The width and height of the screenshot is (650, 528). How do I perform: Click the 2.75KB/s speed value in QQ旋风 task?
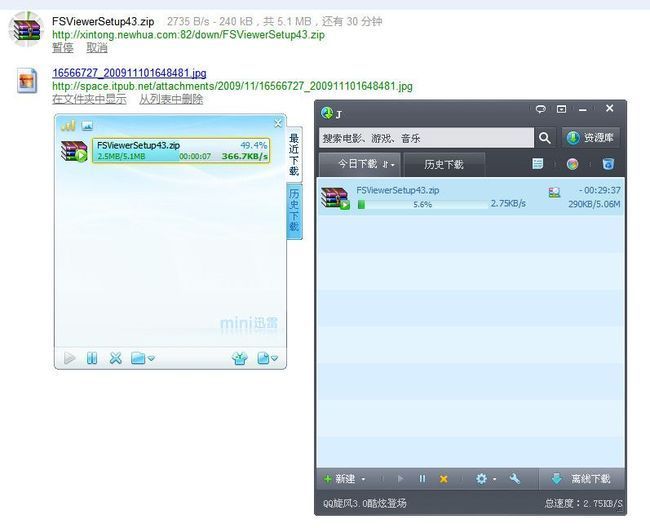pos(508,203)
